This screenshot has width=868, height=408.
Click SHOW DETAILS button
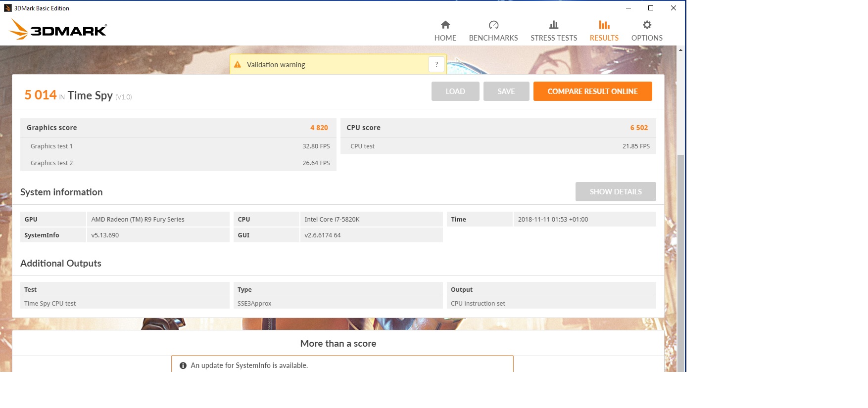click(x=616, y=192)
